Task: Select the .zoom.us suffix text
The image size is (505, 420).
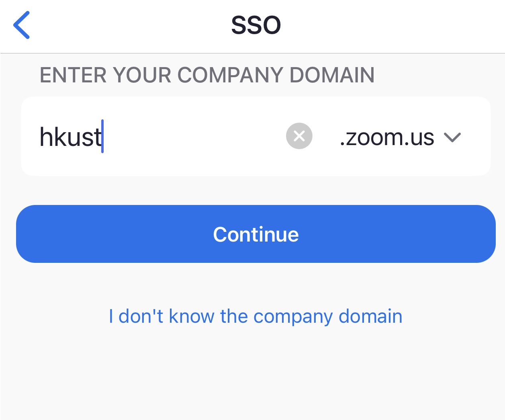Action: point(387,137)
